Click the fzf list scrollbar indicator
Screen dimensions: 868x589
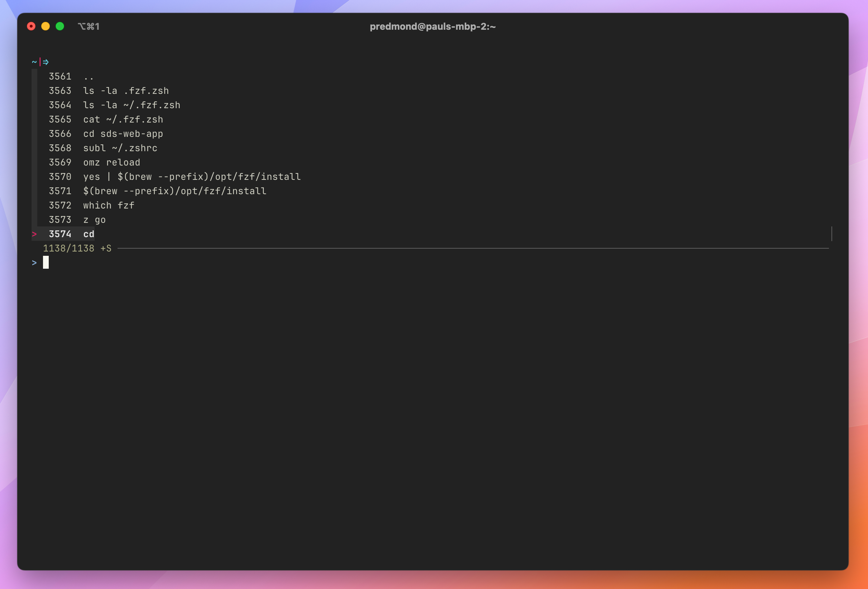pyautogui.click(x=831, y=234)
